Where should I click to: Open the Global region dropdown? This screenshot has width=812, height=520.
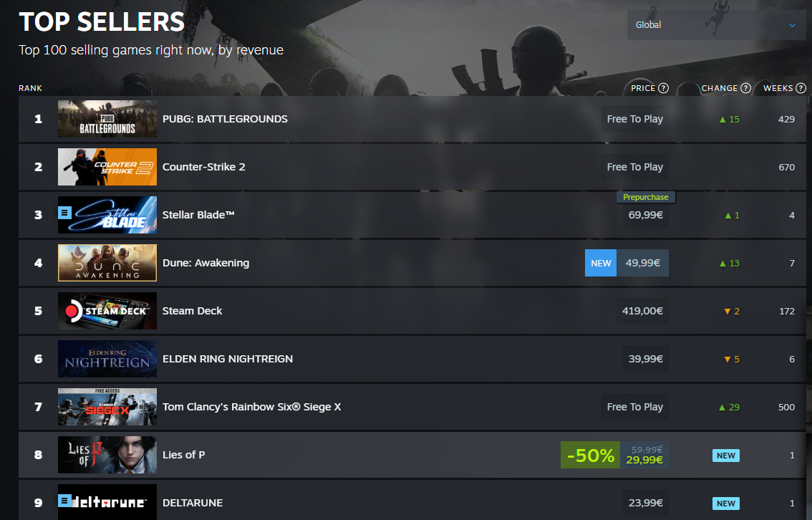(x=716, y=25)
